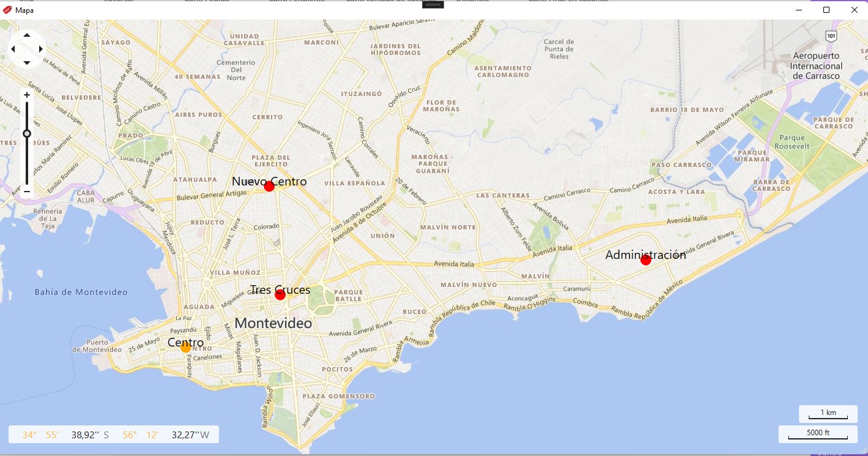Viewport: 868px width, 456px height.
Task: Click the PASO CARRASCO label
Action: click(x=681, y=165)
